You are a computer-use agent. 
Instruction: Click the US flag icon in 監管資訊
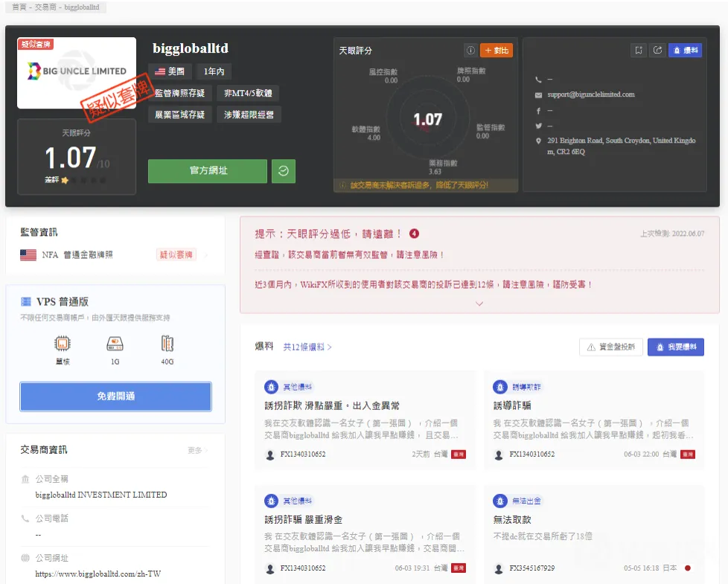28,255
